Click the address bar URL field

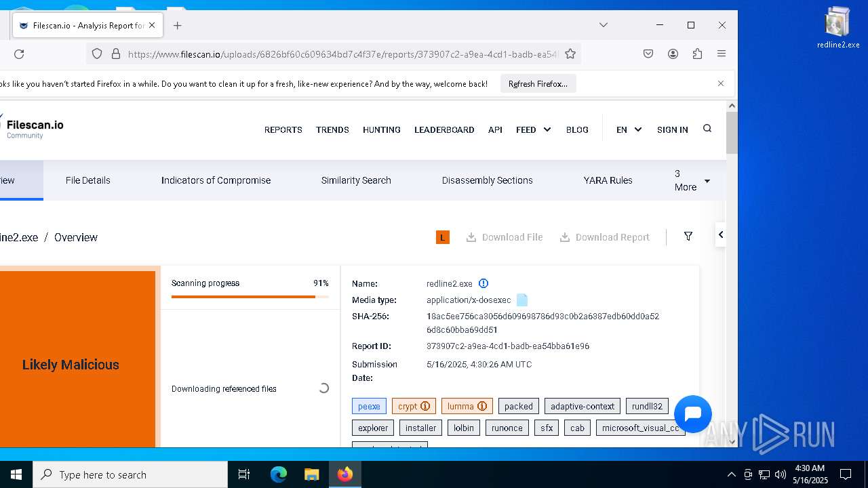coord(342,54)
